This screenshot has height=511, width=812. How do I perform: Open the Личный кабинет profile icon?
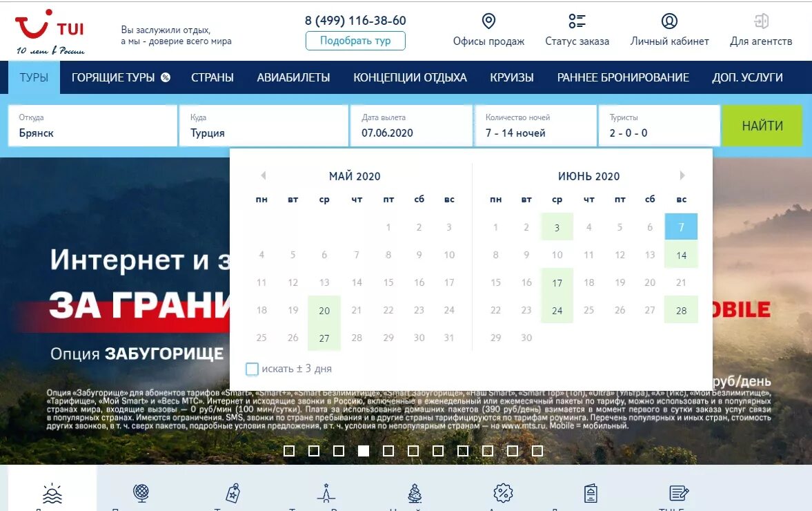669,21
